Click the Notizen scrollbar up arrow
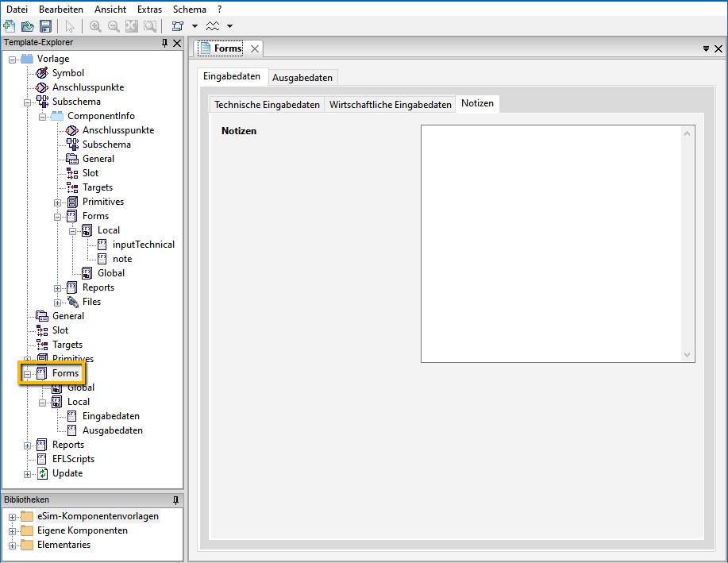Screen dimensions: 728x563 (688, 133)
